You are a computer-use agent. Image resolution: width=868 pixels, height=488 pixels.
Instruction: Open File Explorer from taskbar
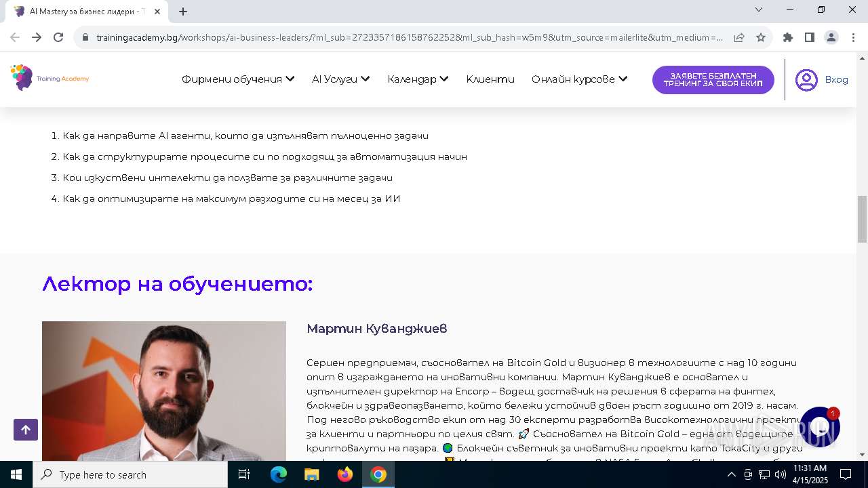(x=311, y=474)
